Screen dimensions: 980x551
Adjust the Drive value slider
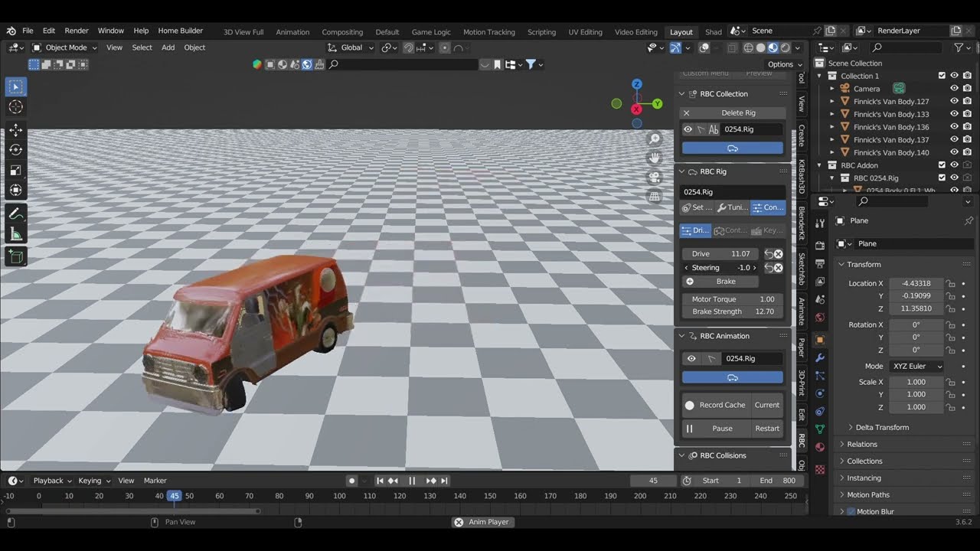[720, 254]
